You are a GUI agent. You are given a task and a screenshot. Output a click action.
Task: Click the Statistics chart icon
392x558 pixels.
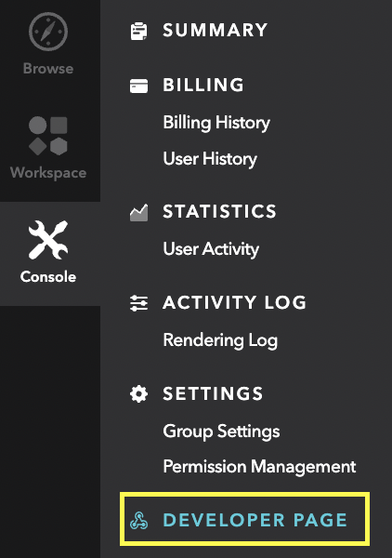[x=138, y=212]
